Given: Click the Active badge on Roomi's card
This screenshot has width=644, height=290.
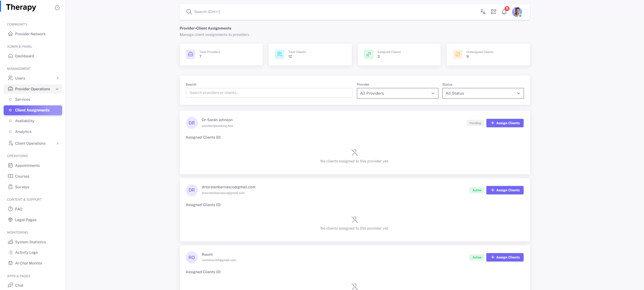Looking at the screenshot, I should [477, 257].
